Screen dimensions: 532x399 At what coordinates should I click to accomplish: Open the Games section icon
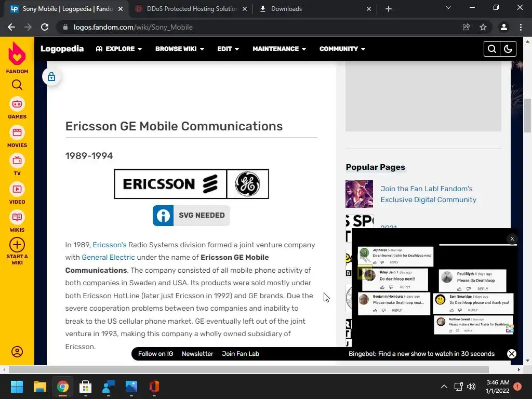pos(17,104)
